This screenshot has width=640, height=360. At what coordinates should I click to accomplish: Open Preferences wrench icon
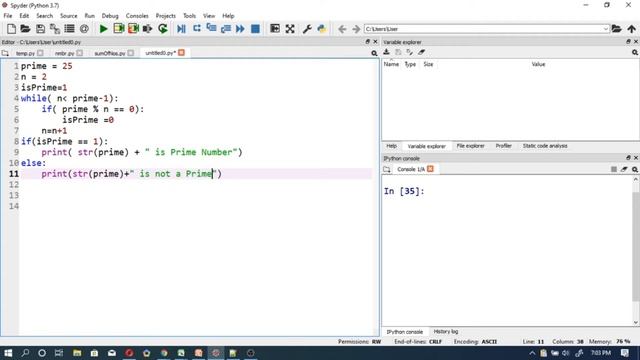[307, 29]
